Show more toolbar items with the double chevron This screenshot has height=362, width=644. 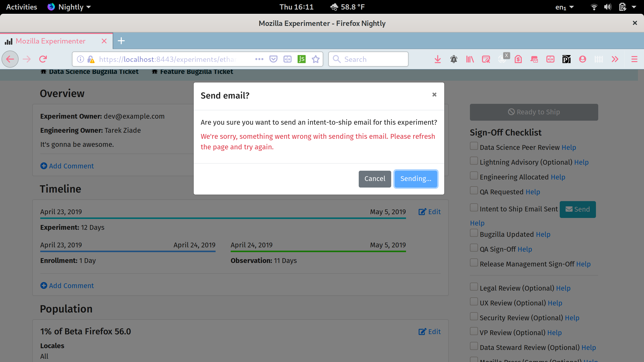tap(615, 59)
